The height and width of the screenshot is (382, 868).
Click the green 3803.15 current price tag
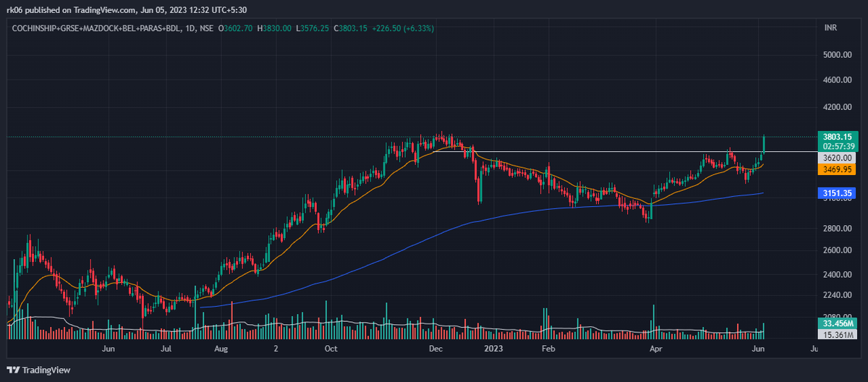(x=837, y=136)
